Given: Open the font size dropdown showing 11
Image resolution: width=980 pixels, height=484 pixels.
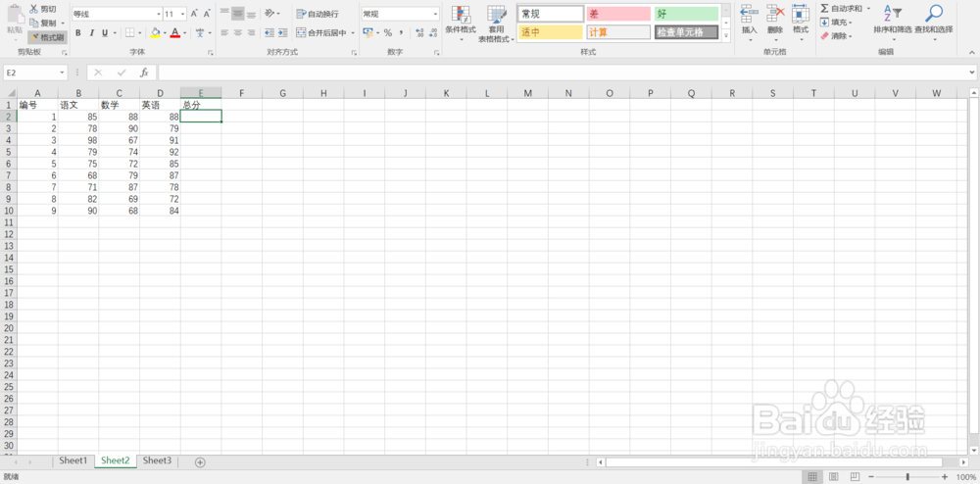Looking at the screenshot, I should coord(182,14).
